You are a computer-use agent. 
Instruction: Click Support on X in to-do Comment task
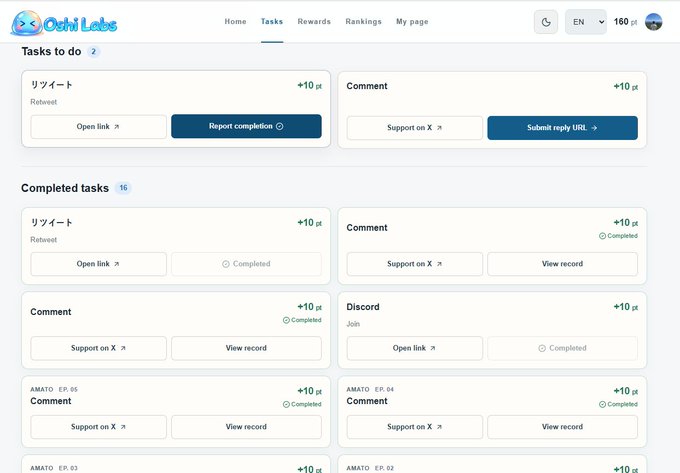coord(415,128)
